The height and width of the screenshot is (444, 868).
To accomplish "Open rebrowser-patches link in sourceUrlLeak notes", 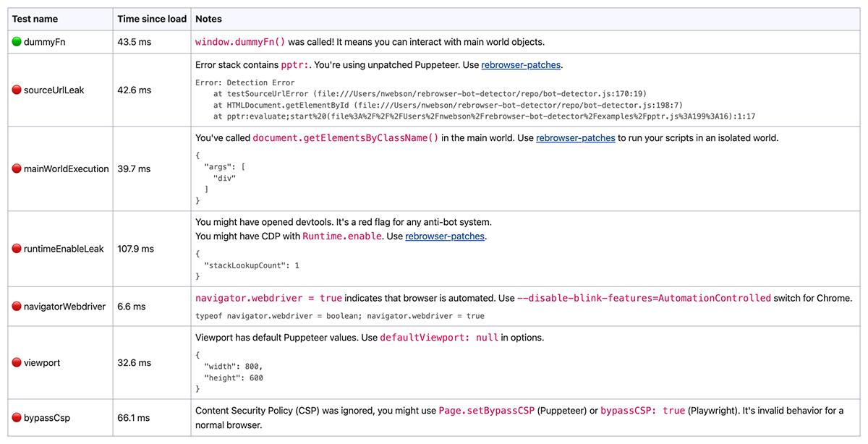I will click(521, 65).
